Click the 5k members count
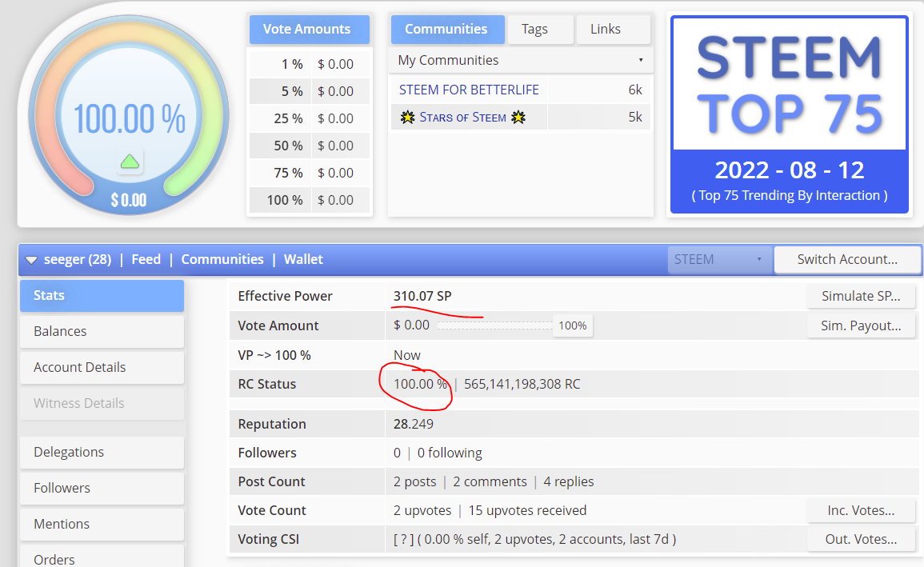924x567 pixels. coord(634,118)
